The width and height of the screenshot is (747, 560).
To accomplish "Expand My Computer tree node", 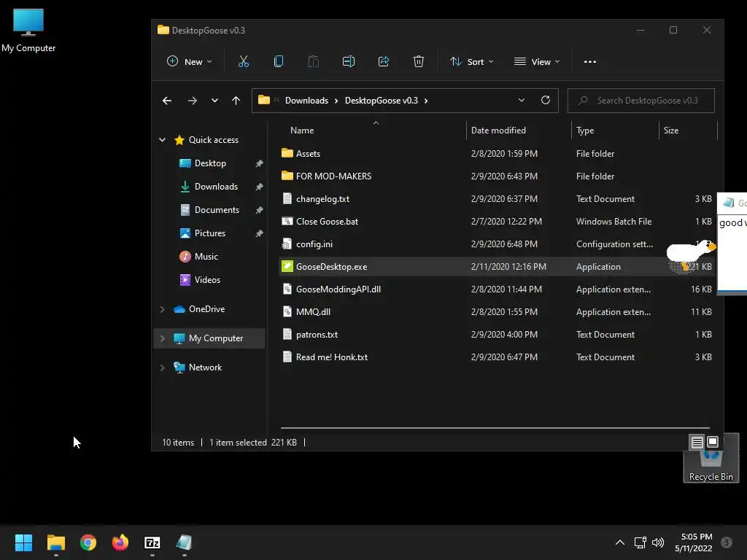I will coord(163,338).
